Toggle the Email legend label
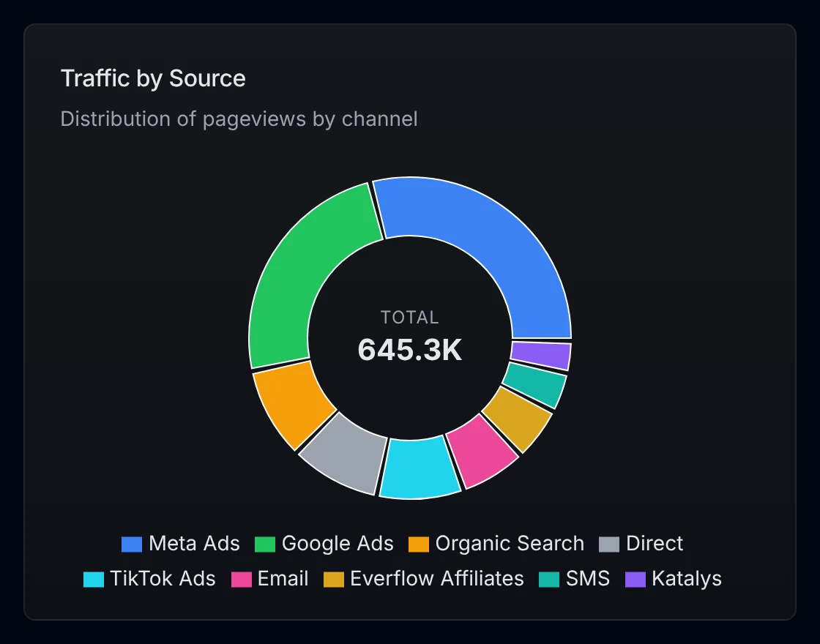The image size is (820, 644). pos(283,579)
